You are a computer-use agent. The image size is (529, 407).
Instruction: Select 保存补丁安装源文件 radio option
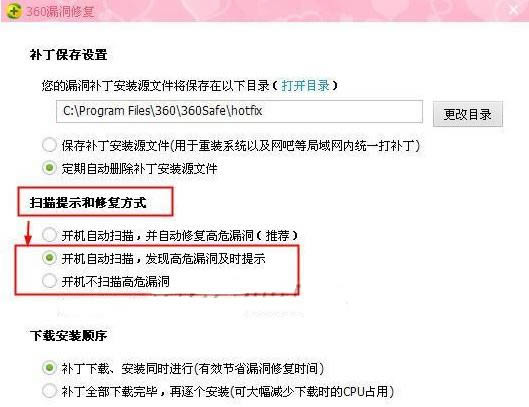point(49,145)
